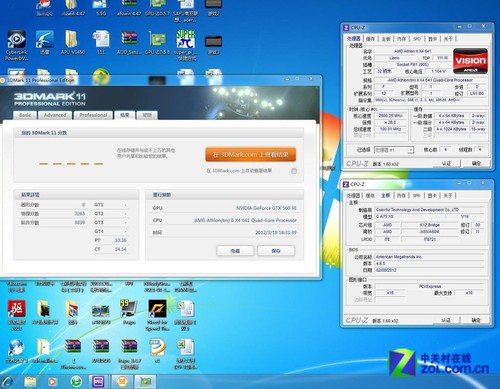
Task: Open the CyberLink PowerDVD desktop shortcut
Action: point(16,45)
